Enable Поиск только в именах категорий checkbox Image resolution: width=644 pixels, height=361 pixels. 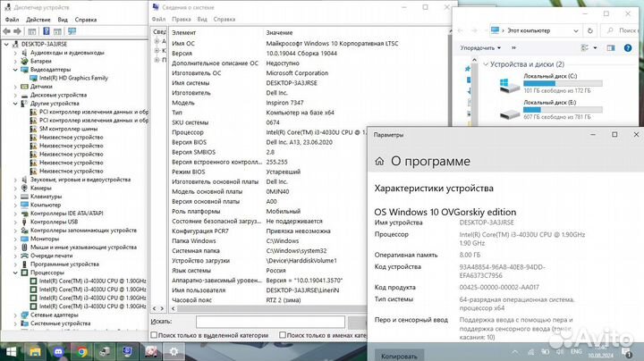[283, 335]
